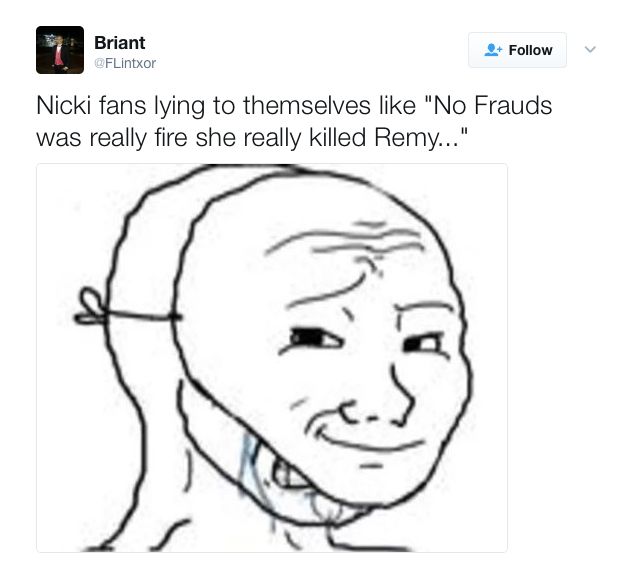Click the Follow button

517,50
